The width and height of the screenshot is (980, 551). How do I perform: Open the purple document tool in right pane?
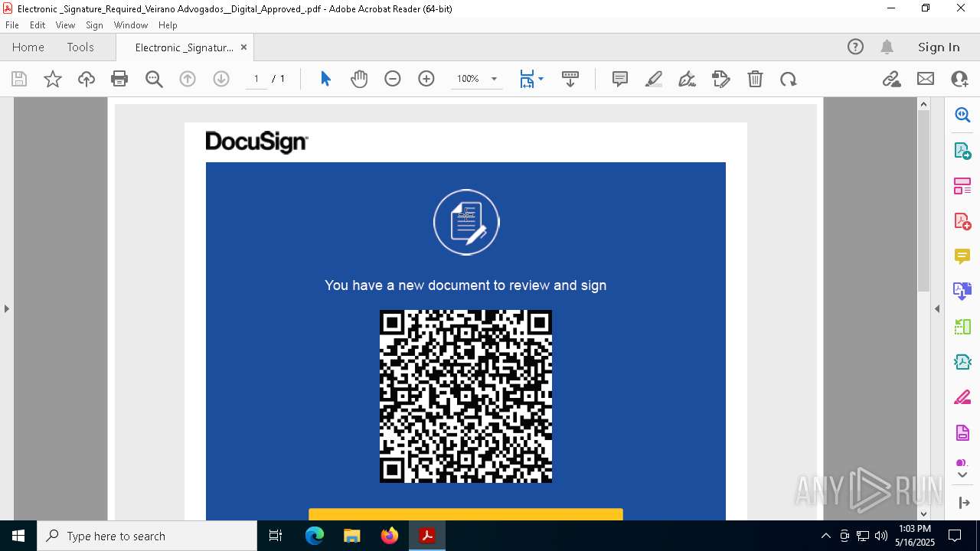point(962,433)
